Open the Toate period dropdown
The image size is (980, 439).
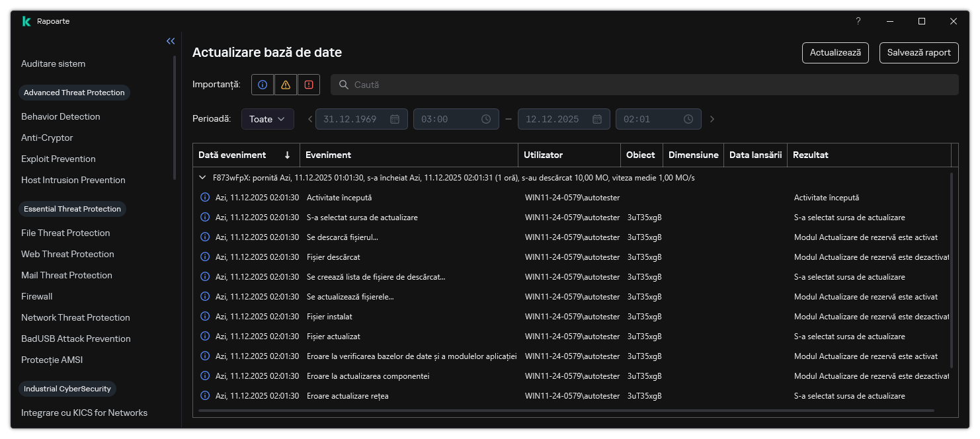click(x=267, y=119)
